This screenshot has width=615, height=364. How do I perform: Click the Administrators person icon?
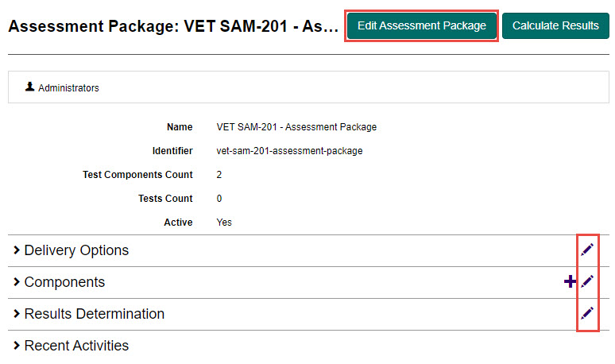pos(30,87)
